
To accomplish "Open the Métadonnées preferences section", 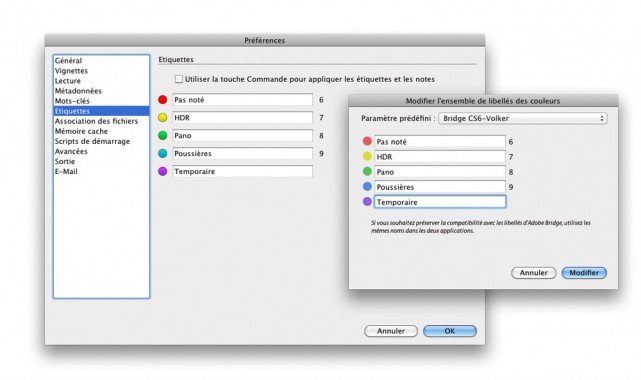I will pos(101,91).
